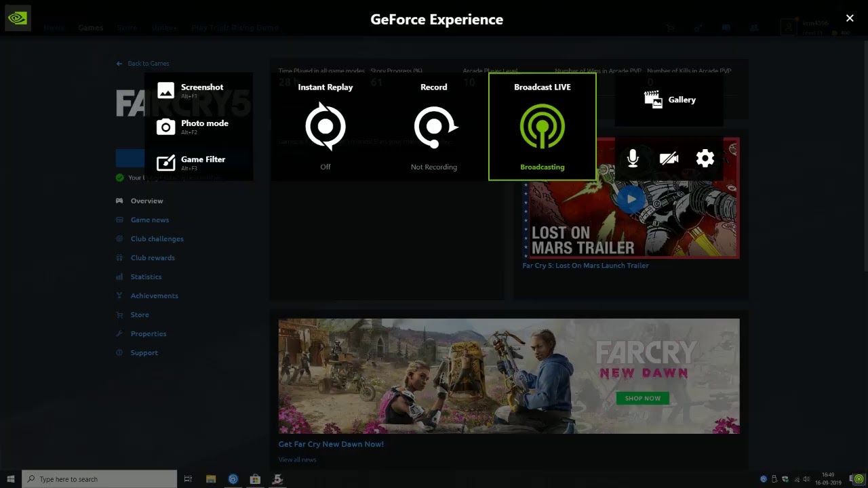The height and width of the screenshot is (488, 868).
Task: Click the Far Cry New Dawn banner image
Action: pos(509,376)
